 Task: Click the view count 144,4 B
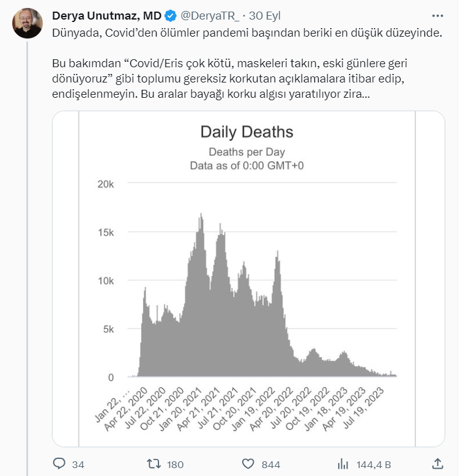[x=374, y=464]
